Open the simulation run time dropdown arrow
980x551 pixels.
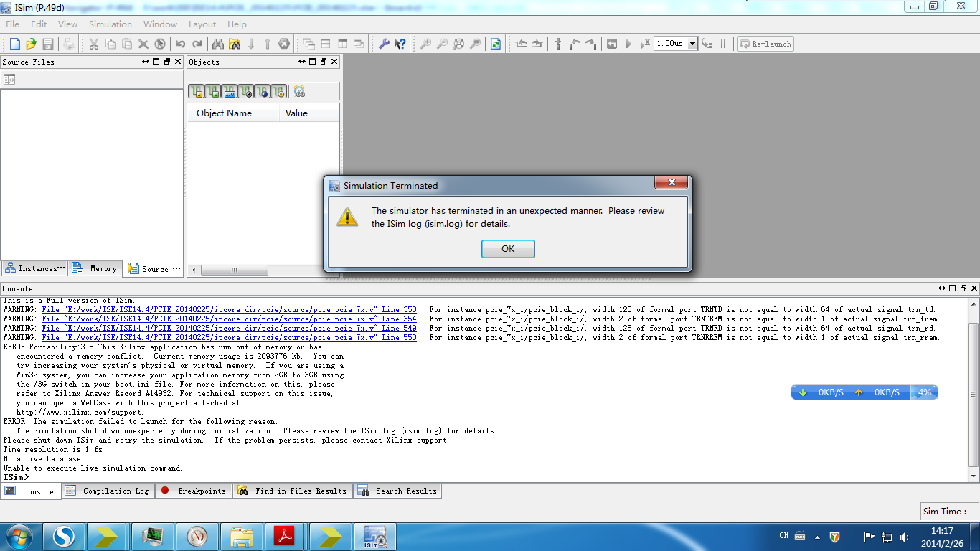(692, 44)
